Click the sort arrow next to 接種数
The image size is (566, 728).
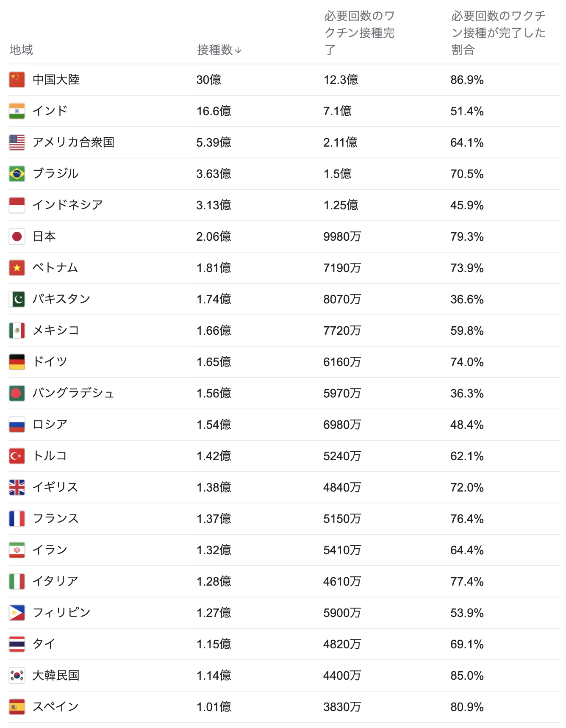[238, 50]
